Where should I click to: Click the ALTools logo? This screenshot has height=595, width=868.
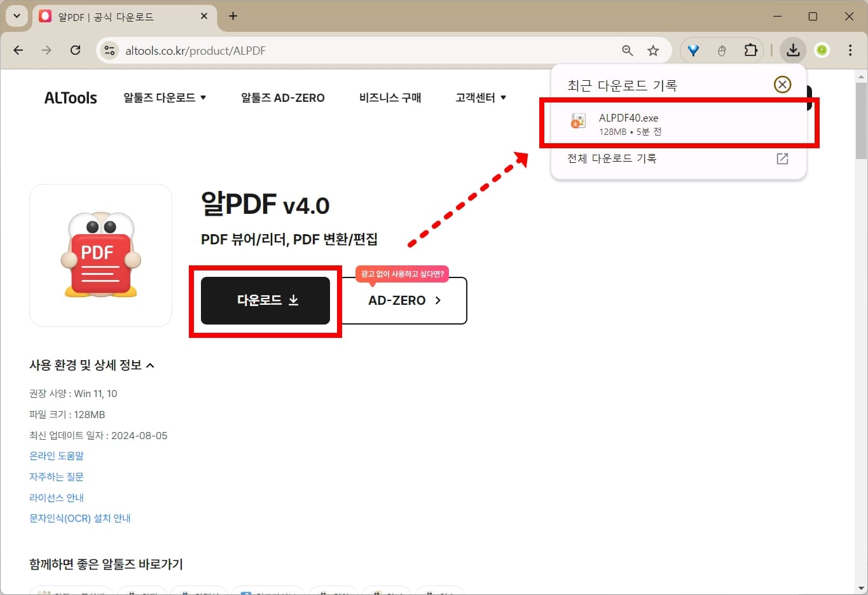click(x=70, y=97)
